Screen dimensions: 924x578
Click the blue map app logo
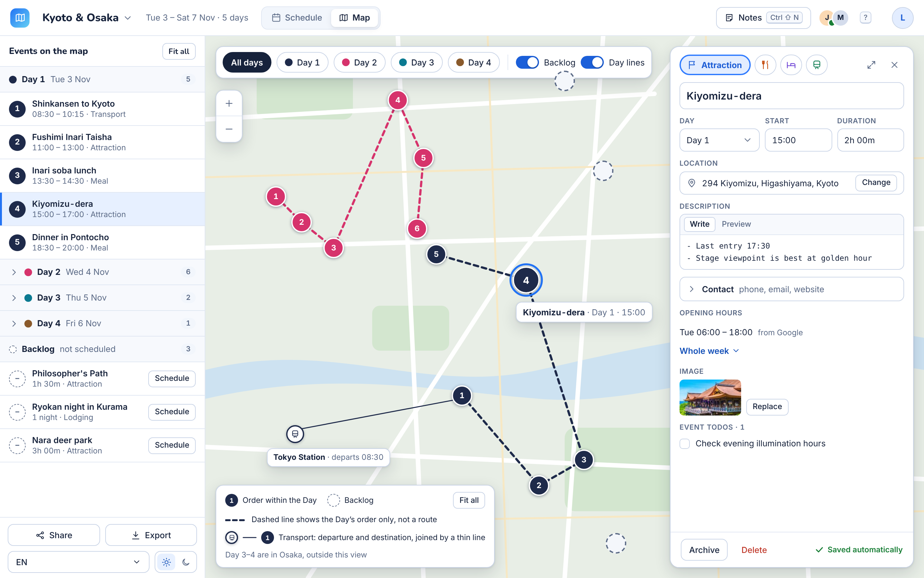(x=20, y=18)
